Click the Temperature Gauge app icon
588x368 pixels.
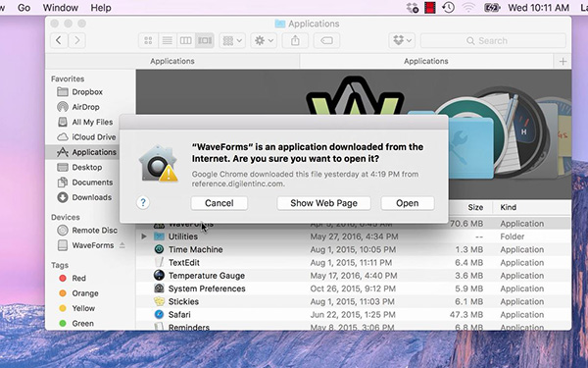tap(159, 275)
